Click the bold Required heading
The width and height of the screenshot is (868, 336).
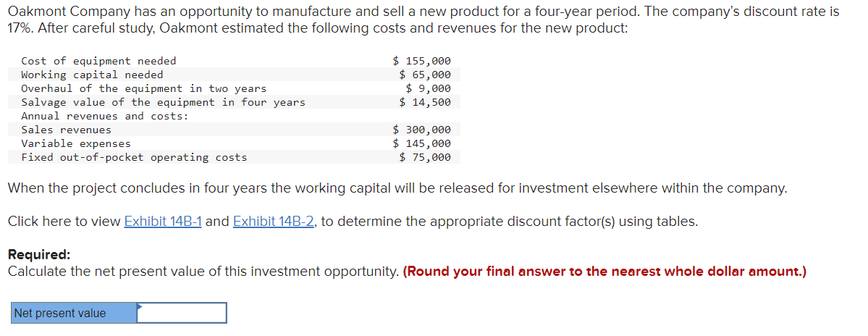coord(39,255)
